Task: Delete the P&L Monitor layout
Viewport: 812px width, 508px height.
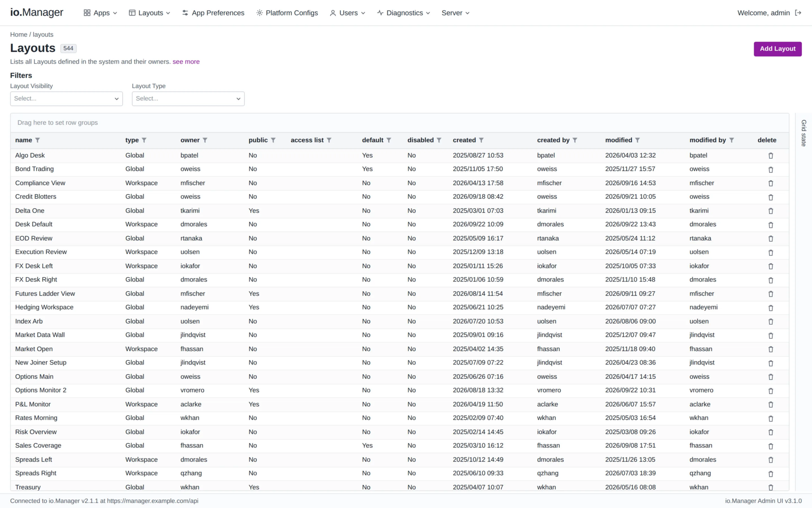Action: (771, 405)
